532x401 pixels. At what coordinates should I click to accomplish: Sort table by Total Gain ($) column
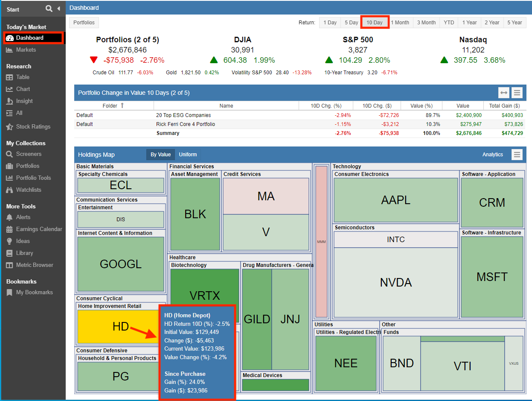click(505, 106)
